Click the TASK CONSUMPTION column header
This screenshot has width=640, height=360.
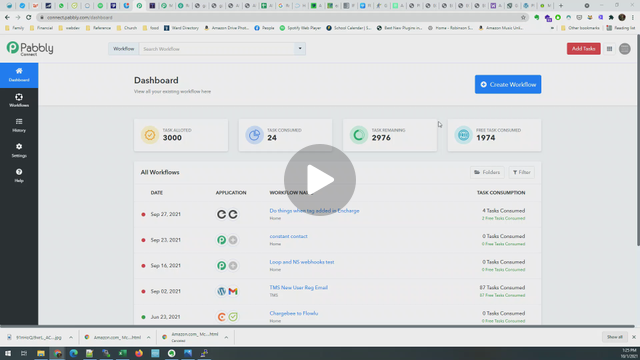coord(501,193)
